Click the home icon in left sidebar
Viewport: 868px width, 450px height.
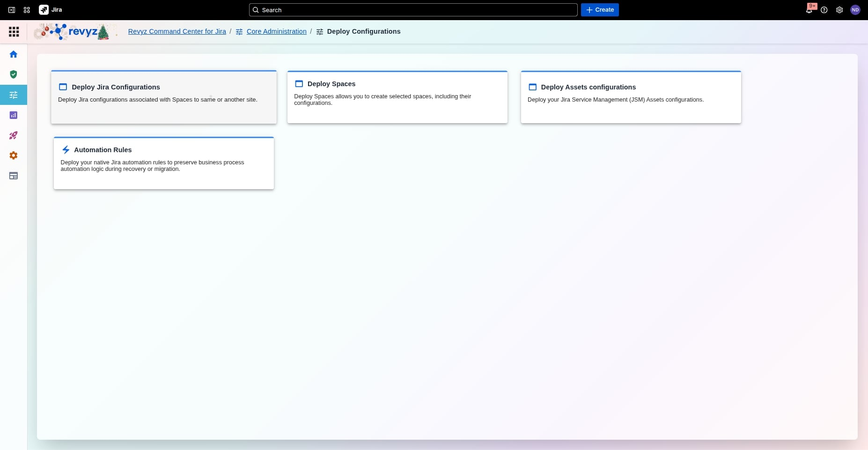click(x=14, y=54)
